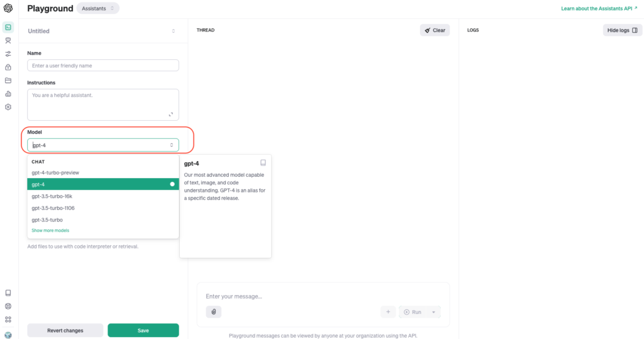This screenshot has width=644, height=339.
Task: Open the Run button dropdown arrow
Action: pyautogui.click(x=433, y=312)
